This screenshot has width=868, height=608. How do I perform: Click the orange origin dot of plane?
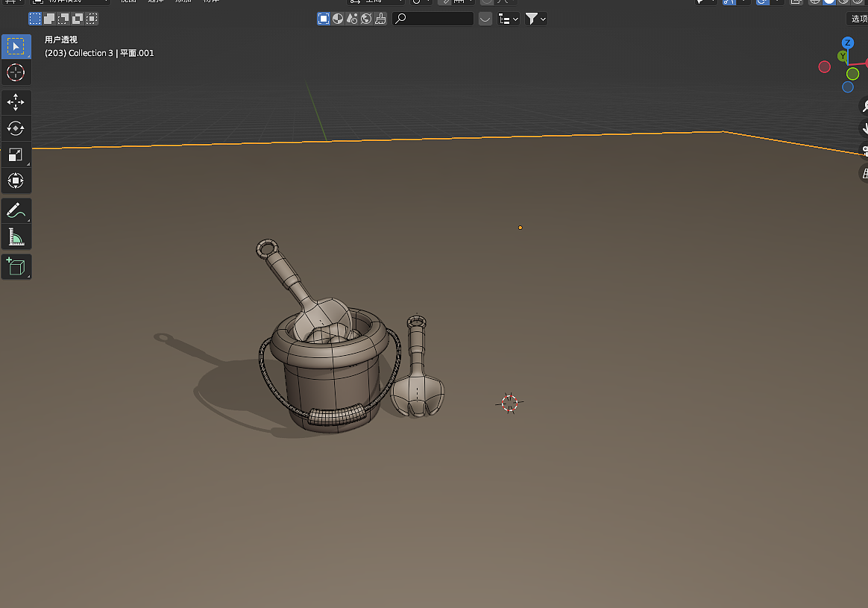[x=520, y=228]
